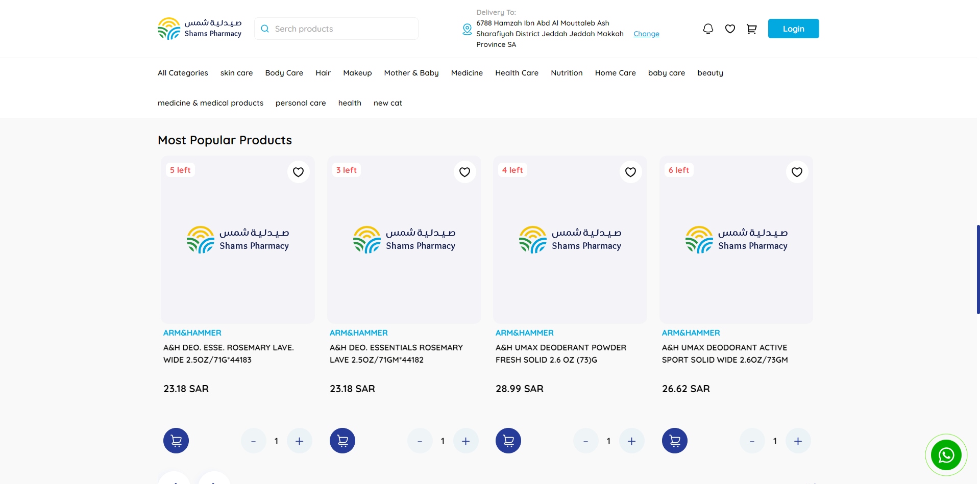Open the Health Care category
Viewport: 980px width, 484px height.
coord(517,73)
